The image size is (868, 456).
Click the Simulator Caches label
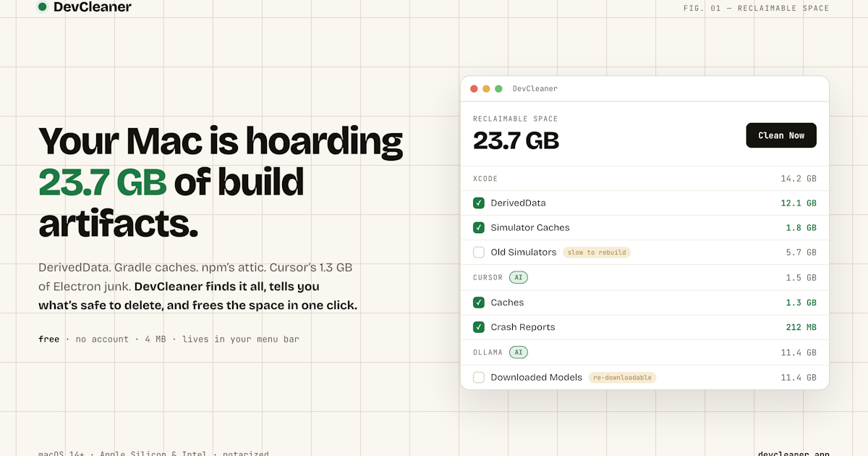pos(530,227)
